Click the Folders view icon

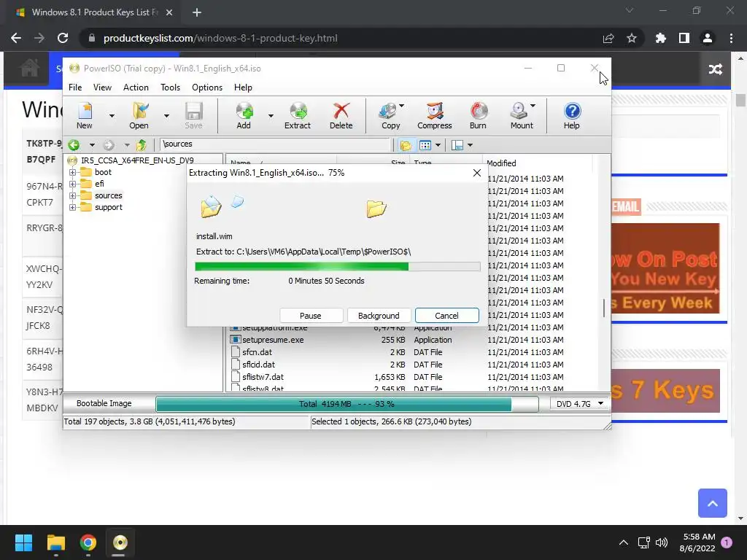tap(406, 145)
